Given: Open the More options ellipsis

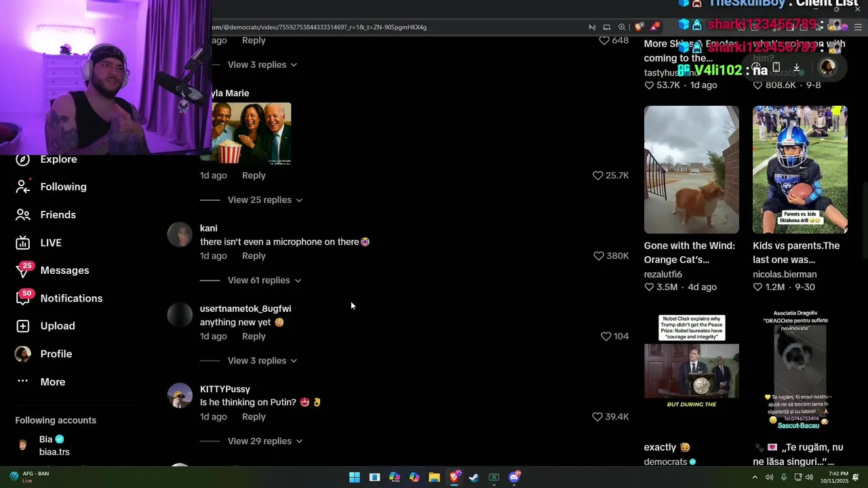Looking at the screenshot, I should [23, 381].
